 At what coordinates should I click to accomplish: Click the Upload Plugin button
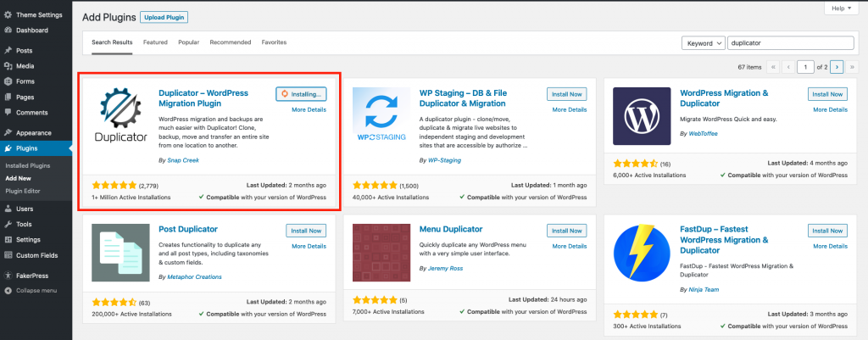(164, 17)
